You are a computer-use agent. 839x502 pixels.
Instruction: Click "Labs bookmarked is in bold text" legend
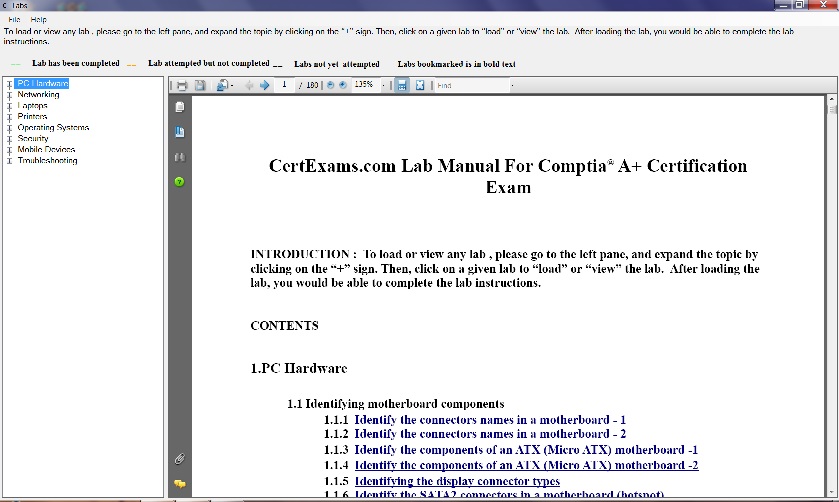coord(456,64)
